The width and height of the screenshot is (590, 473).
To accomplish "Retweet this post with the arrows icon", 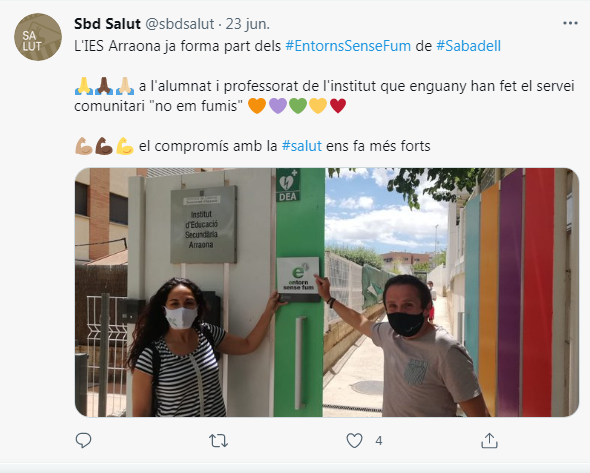I will point(218,440).
